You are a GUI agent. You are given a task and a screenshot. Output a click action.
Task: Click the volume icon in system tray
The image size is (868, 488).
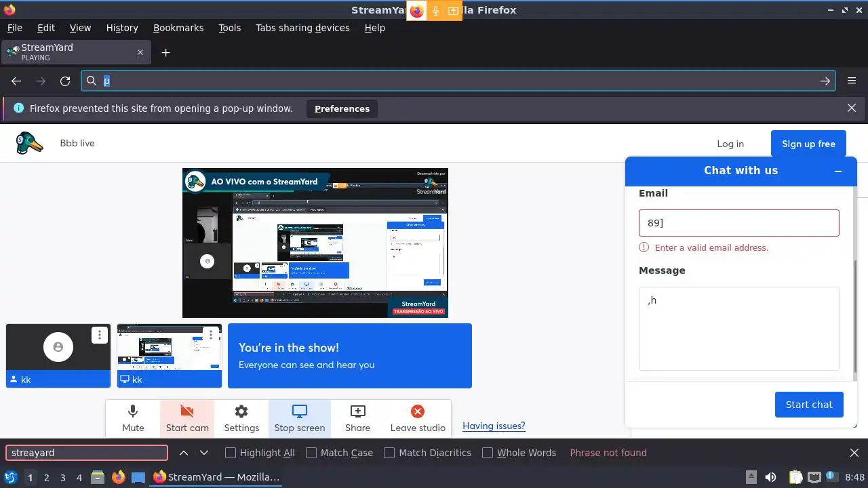click(x=770, y=477)
